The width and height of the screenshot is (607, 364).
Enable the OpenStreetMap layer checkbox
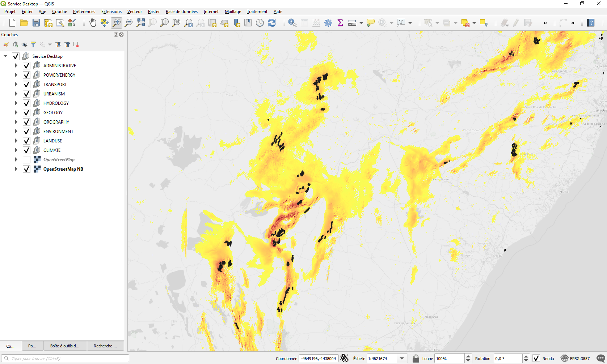[x=26, y=160]
